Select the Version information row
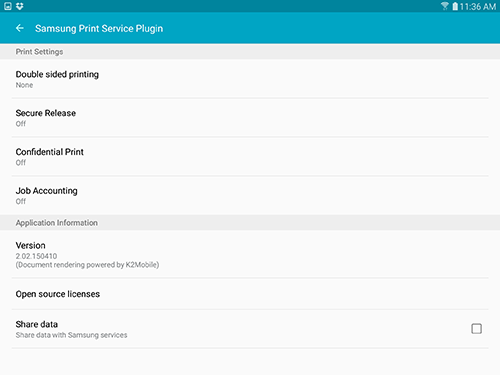This screenshot has width=500, height=375. pyautogui.click(x=250, y=254)
